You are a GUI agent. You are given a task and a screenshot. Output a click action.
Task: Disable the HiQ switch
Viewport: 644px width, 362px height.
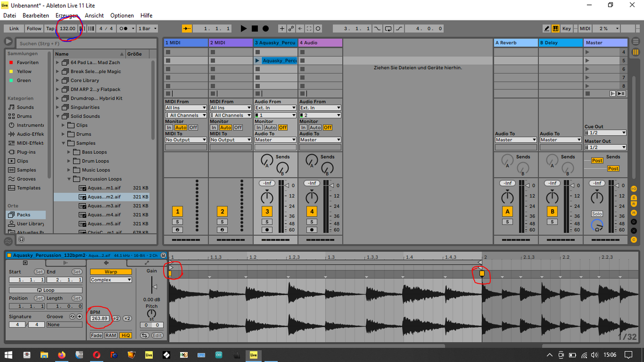(126, 335)
